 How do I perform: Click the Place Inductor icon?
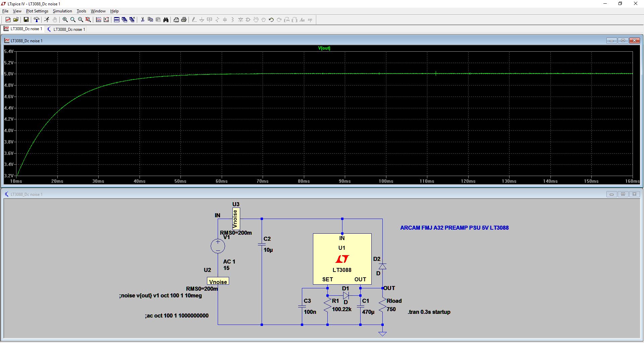(233, 20)
